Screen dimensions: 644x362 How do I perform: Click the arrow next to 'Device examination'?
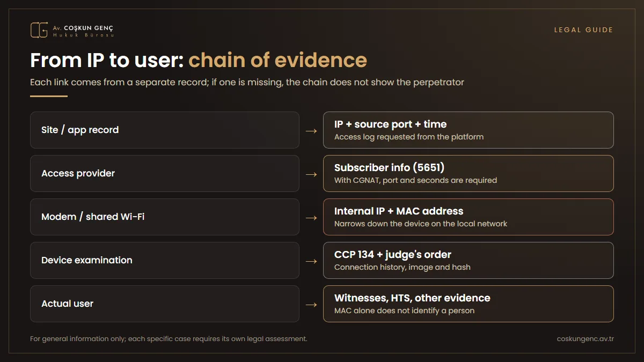(x=311, y=261)
